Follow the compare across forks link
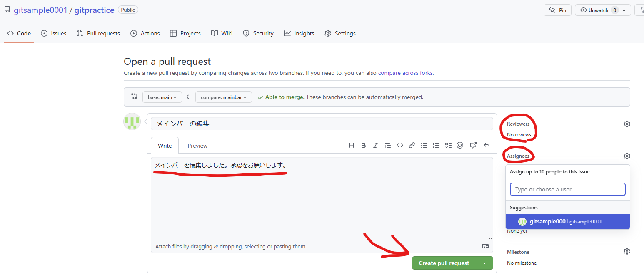 (x=405, y=73)
